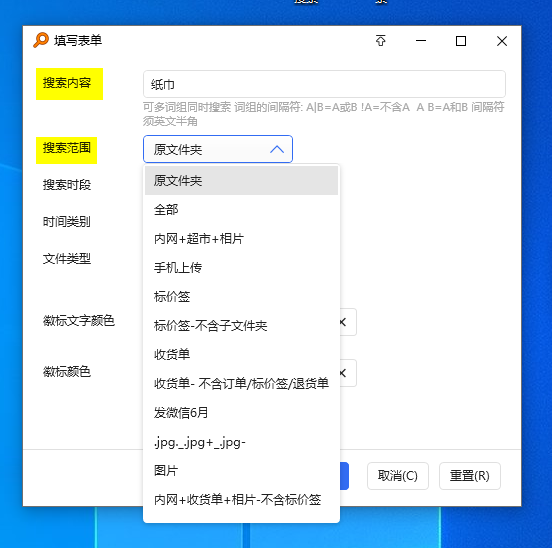This screenshot has width=552, height=548.
Task: Clear the 徽标文字颜色 field with its X
Action: (x=343, y=322)
